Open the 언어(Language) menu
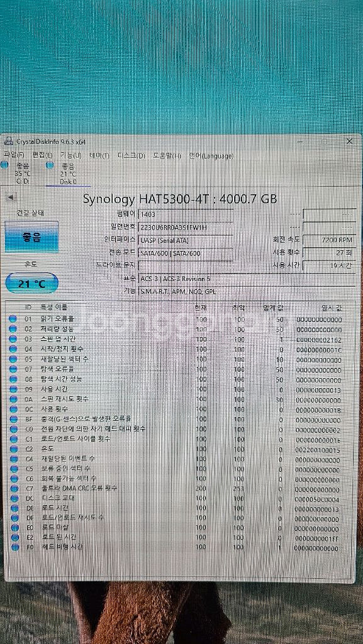 click(211, 156)
